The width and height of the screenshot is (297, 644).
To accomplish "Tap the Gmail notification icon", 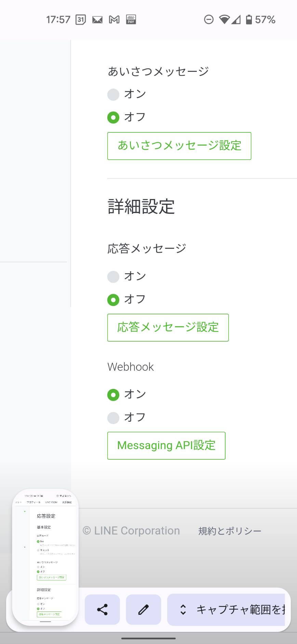I will (x=114, y=19).
